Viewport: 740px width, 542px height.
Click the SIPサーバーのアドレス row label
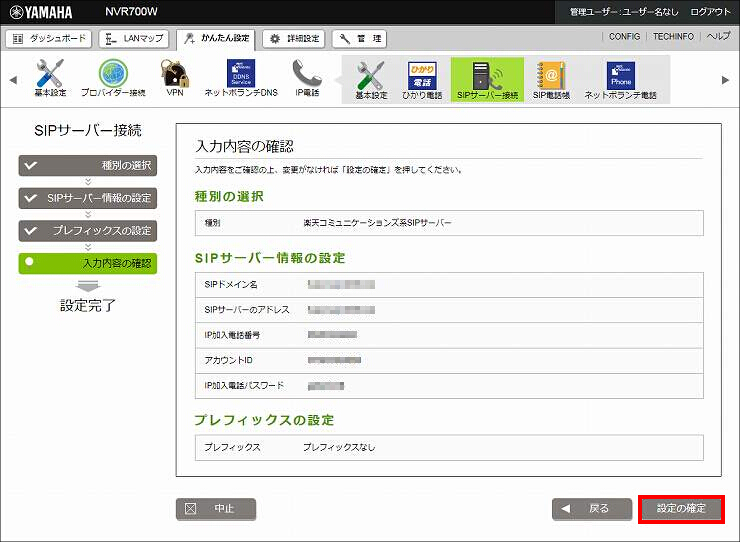pos(247,310)
